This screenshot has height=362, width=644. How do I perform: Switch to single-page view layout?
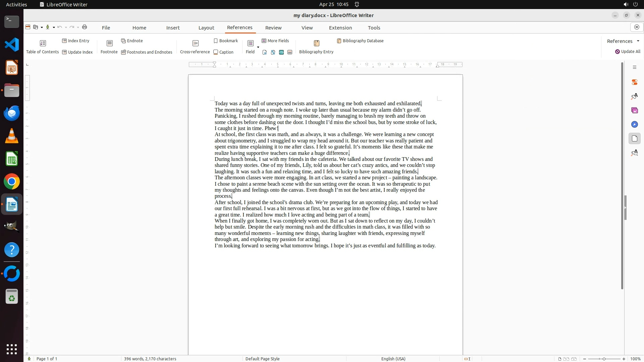(559, 359)
